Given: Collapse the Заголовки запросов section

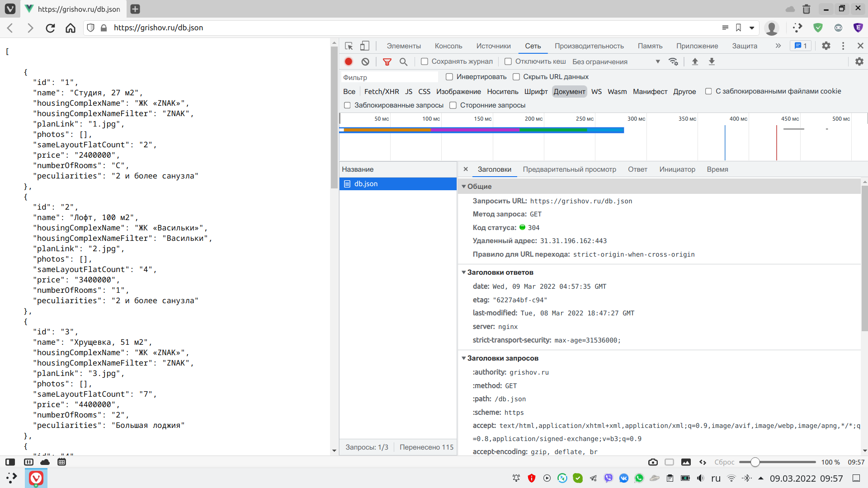Looking at the screenshot, I should click(x=463, y=358).
